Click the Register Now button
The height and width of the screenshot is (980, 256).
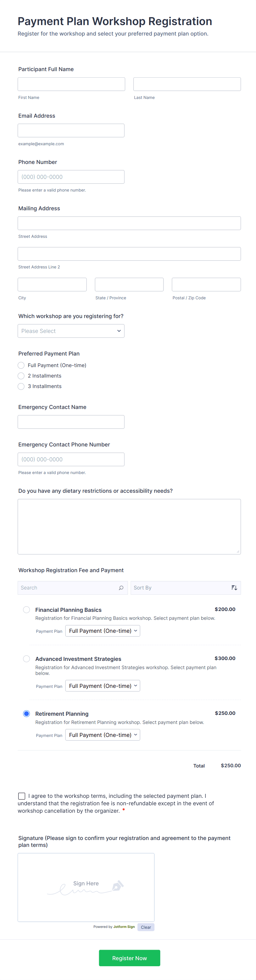click(x=129, y=958)
